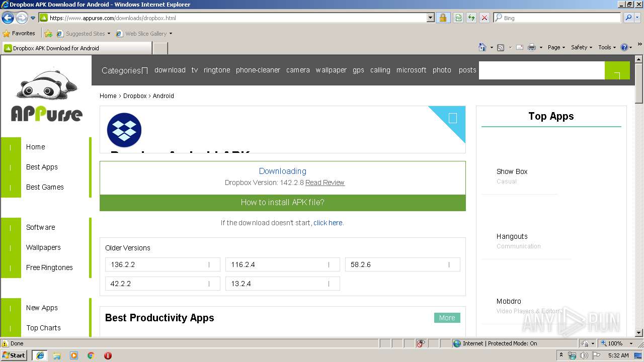Click the vertical scrollbar down arrow
This screenshot has height=362, width=644.
point(639,332)
